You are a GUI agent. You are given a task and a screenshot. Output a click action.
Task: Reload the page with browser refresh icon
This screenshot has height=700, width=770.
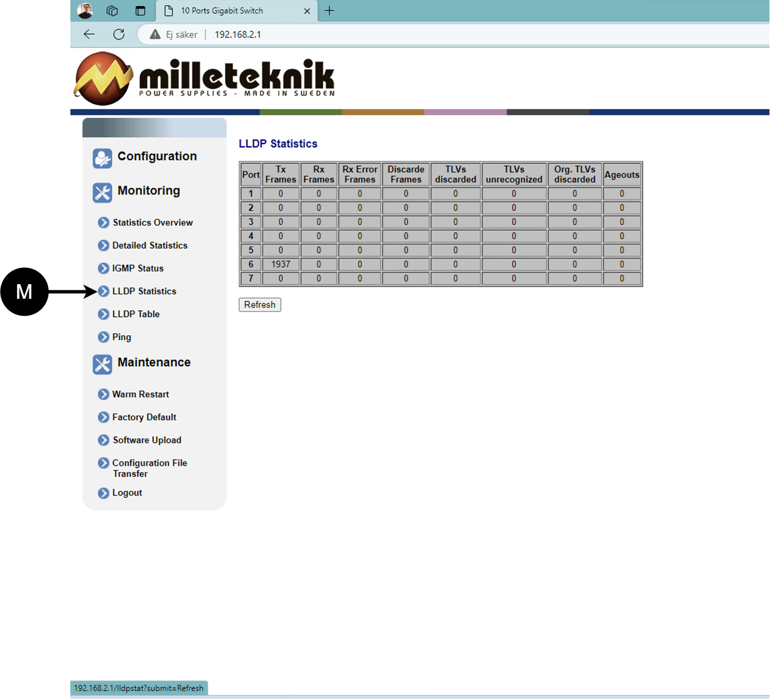click(x=119, y=34)
